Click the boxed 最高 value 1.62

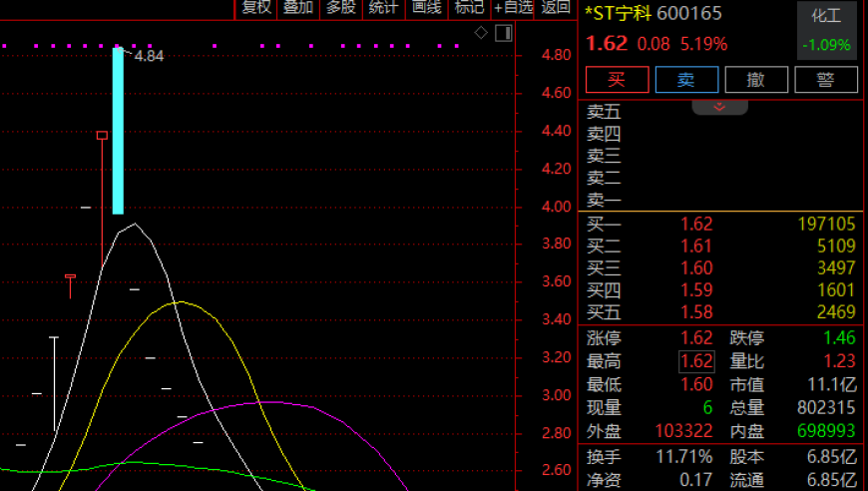pos(696,361)
